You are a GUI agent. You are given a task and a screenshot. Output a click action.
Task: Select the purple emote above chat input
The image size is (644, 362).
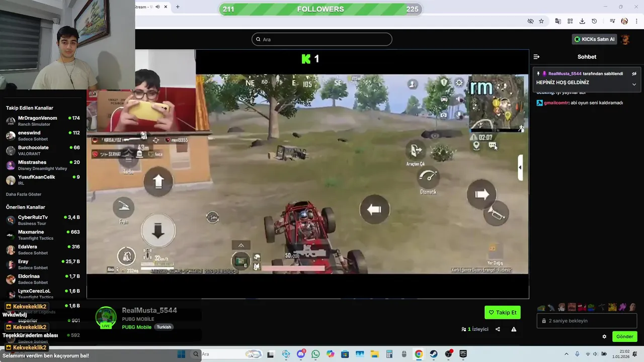623,307
